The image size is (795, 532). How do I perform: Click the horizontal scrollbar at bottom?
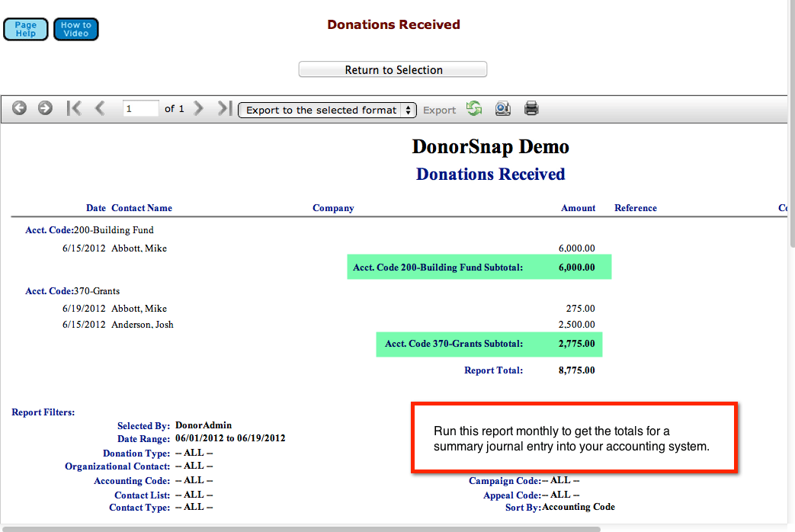pos(302,530)
